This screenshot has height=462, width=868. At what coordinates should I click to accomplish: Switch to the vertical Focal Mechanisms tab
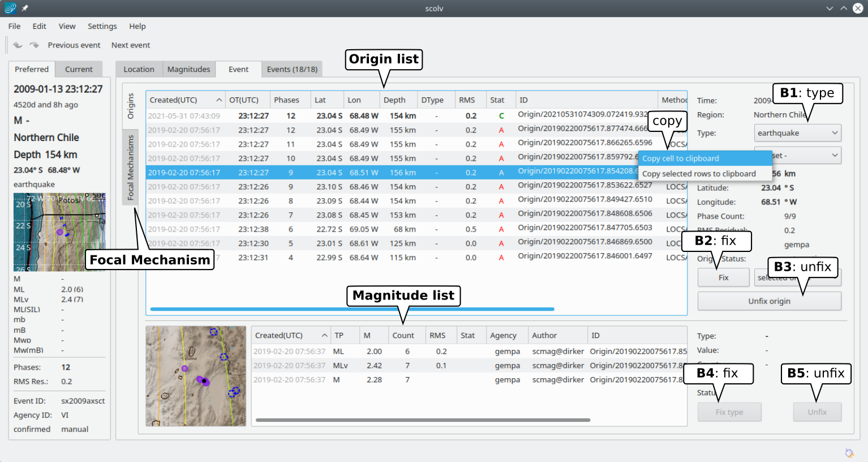tap(131, 167)
